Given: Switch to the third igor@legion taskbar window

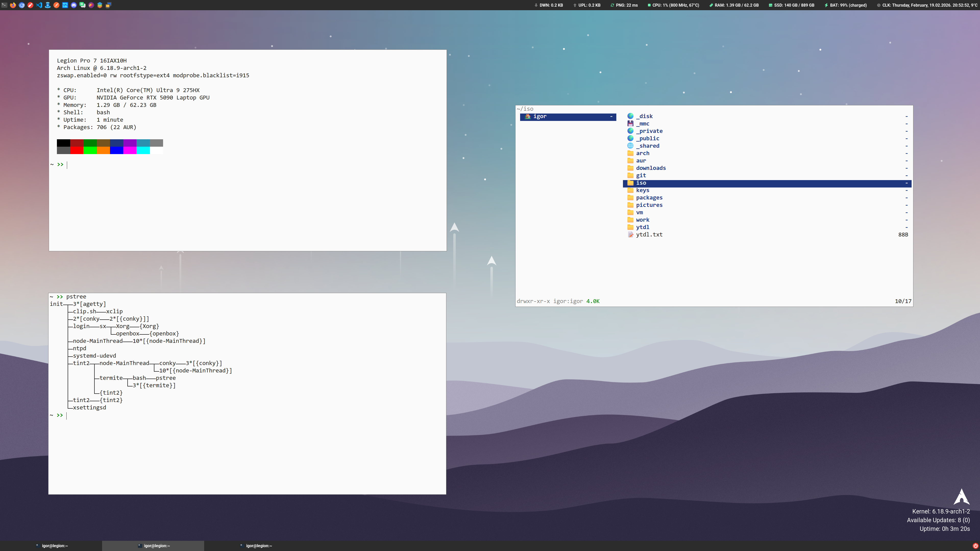Looking at the screenshot, I should pos(255,546).
